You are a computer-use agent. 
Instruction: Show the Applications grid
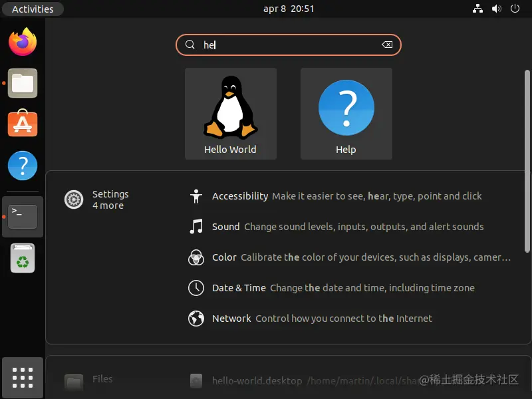22,378
